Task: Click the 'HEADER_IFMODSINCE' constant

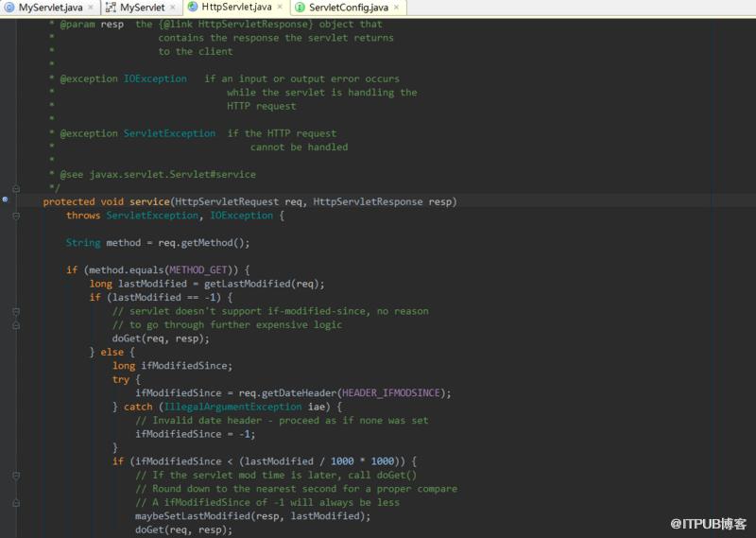Action: pos(391,392)
